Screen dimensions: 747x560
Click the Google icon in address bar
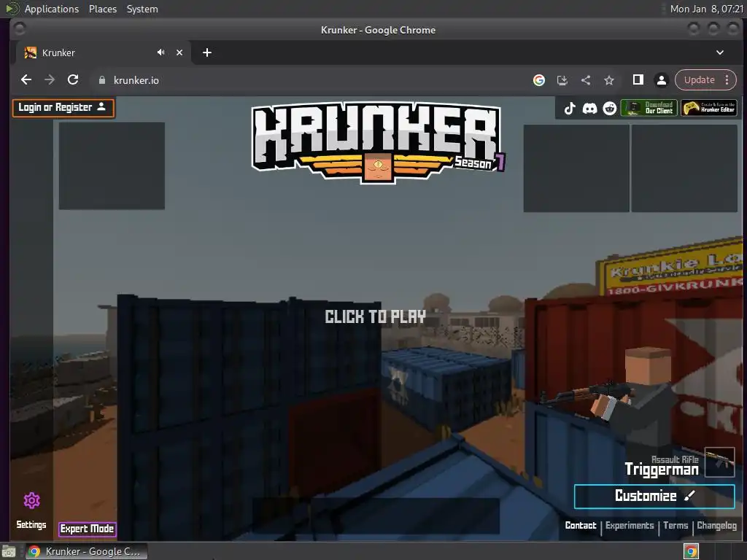pyautogui.click(x=539, y=80)
